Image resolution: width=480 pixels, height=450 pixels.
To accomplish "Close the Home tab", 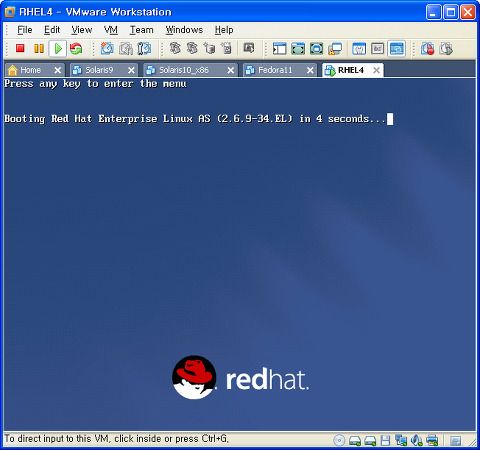I will (x=58, y=70).
